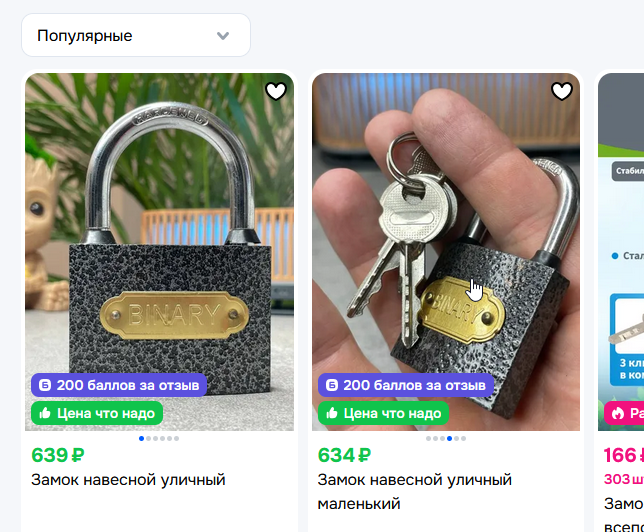The height and width of the screenshot is (532, 644).
Task: Click the 639 ₽ price
Action: point(58,455)
